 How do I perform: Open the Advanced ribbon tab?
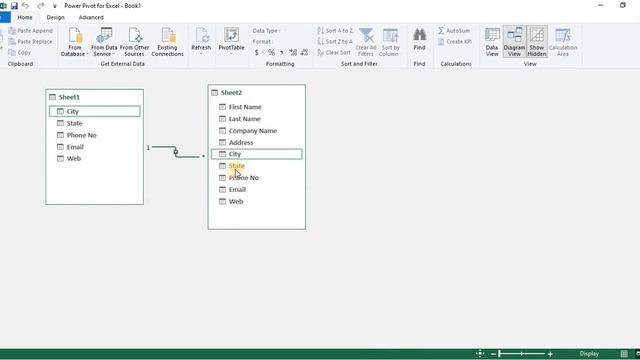coord(91,17)
